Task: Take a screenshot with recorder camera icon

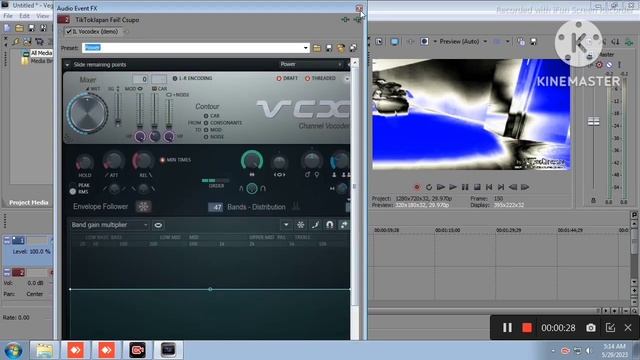Action: pyautogui.click(x=591, y=328)
